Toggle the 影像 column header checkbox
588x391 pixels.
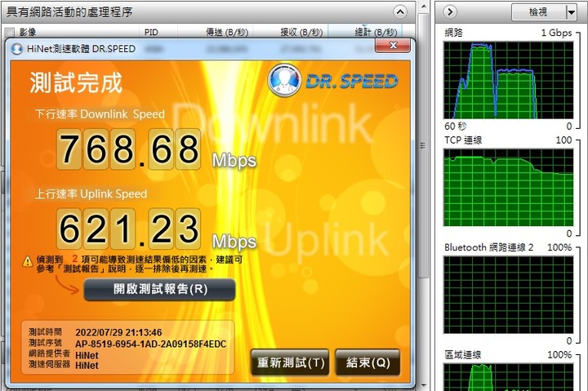pos(10,32)
